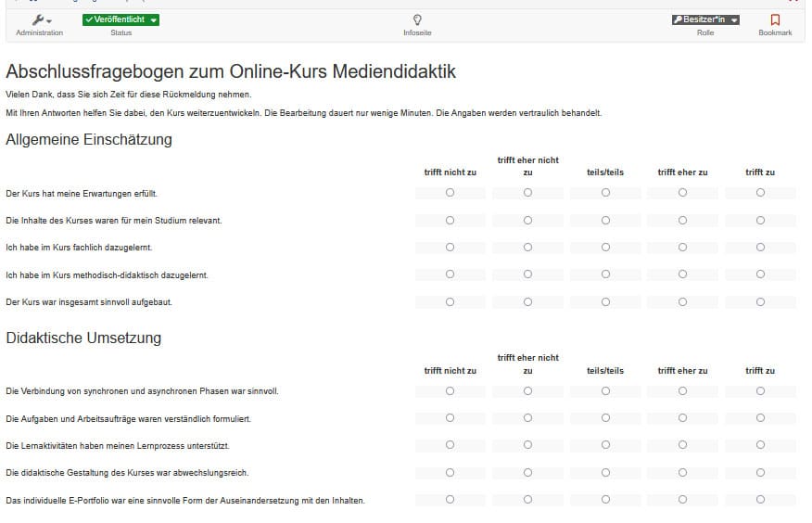Screen dimensions: 812x523
Task: Select 'trifft zu' for 'Erwartungen erfüllt'
Action: click(760, 193)
